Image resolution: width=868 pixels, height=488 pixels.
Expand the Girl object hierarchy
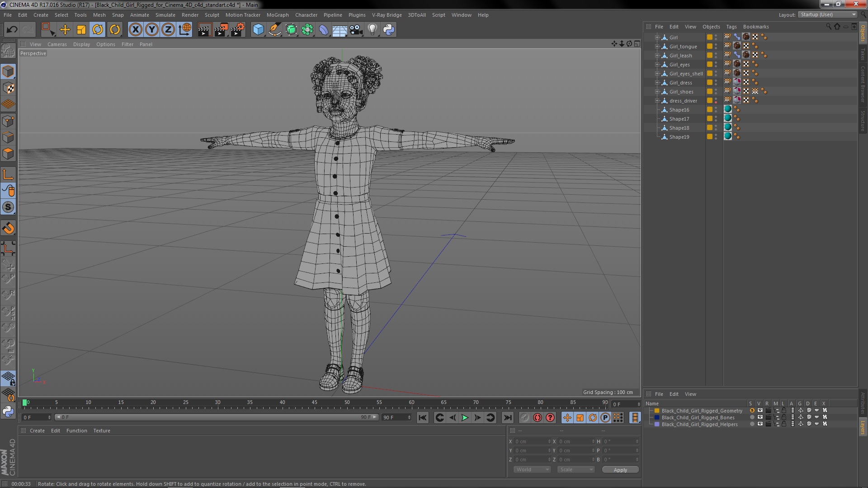657,38
